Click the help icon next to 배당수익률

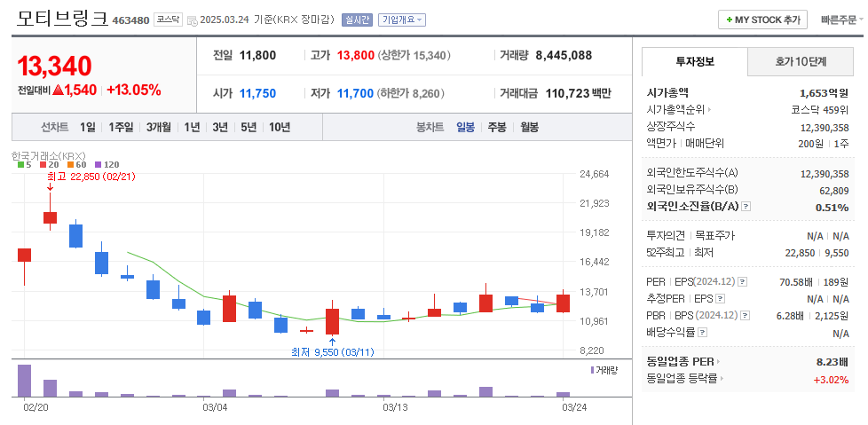pos(703,333)
